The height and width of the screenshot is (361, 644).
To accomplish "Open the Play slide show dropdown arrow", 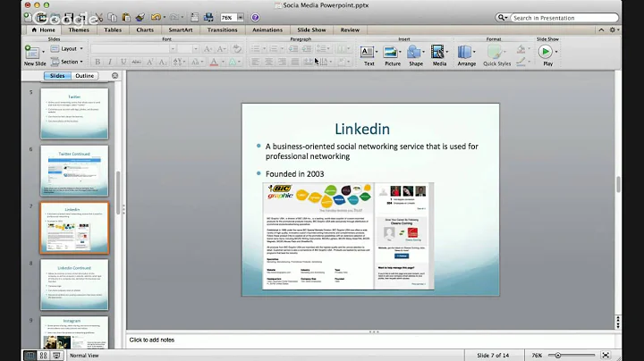I will 556,52.
